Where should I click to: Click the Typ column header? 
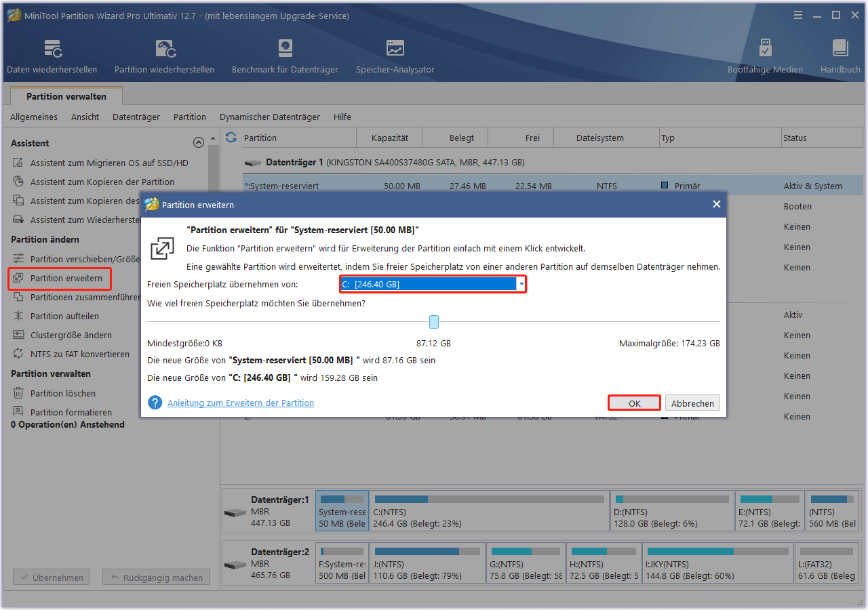coord(719,138)
